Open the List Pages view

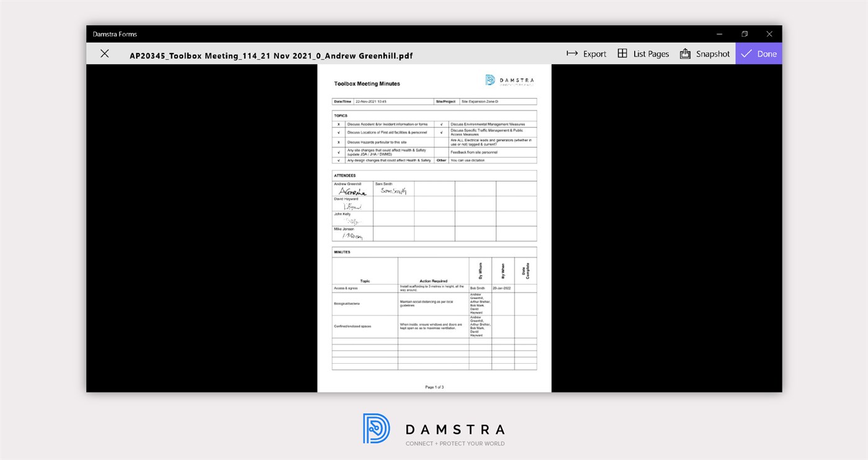point(644,53)
